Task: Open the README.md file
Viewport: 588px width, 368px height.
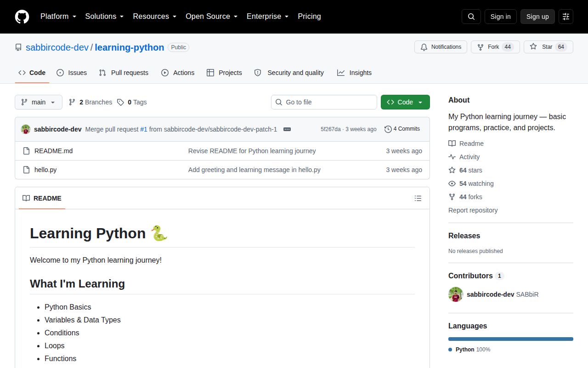Action: pos(53,151)
